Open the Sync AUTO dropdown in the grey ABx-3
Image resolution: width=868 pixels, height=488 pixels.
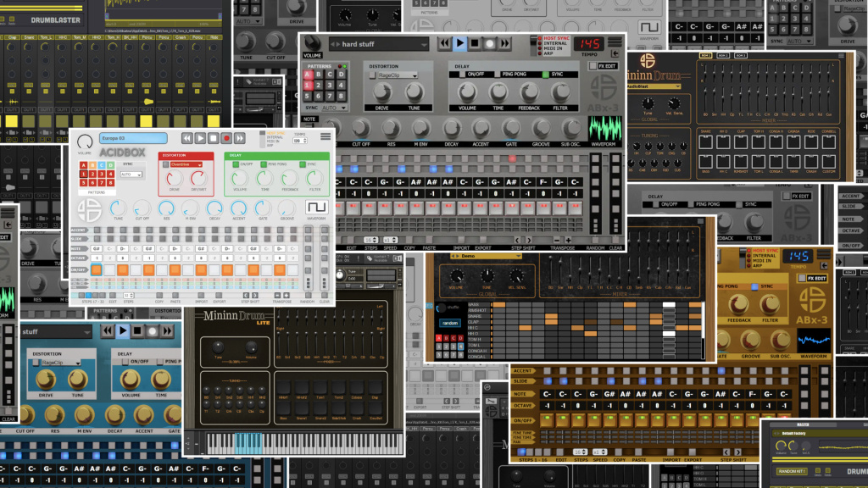point(334,108)
